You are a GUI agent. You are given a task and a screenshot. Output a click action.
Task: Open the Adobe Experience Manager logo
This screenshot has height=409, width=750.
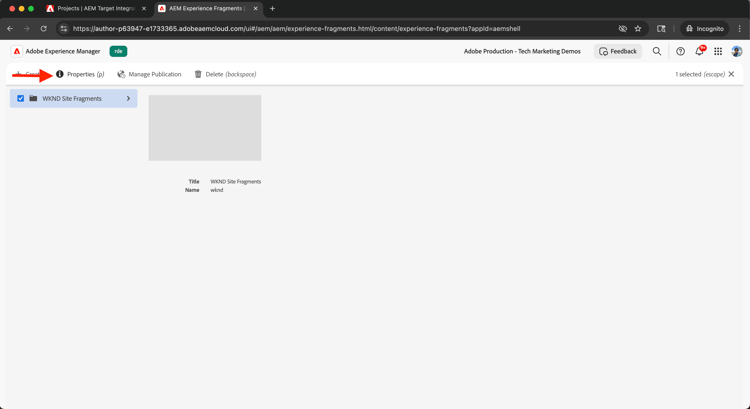[x=17, y=51]
